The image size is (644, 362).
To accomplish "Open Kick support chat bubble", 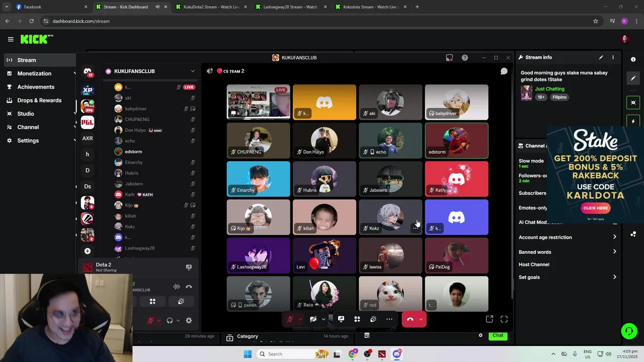I will click(629, 331).
